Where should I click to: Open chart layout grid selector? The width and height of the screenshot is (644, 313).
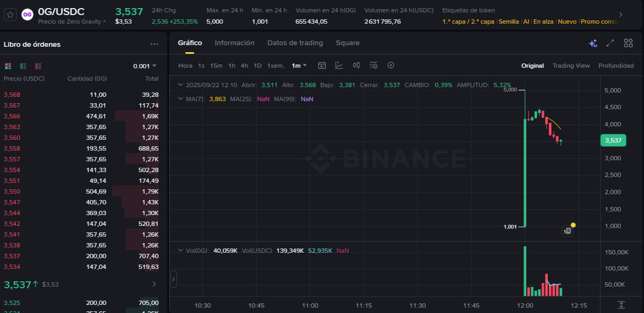coord(628,43)
